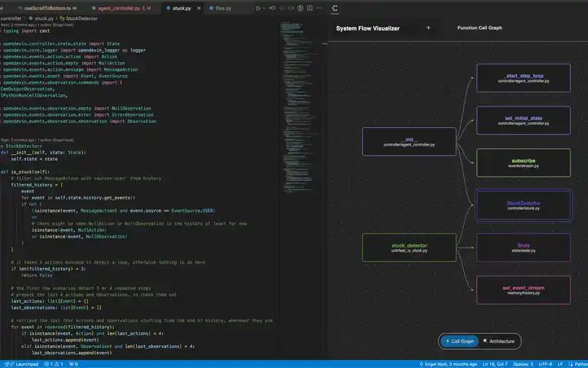Switch to the Architecture view
588x368 pixels.
(x=499, y=341)
